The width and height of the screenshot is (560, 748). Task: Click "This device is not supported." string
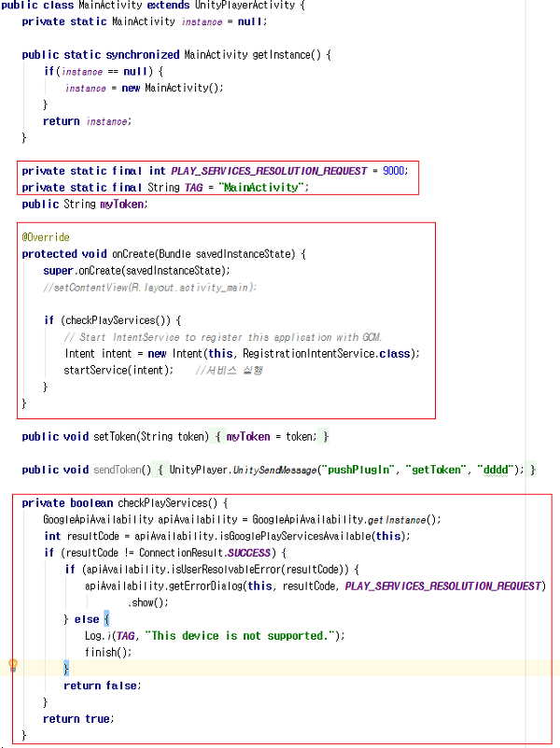(240, 636)
